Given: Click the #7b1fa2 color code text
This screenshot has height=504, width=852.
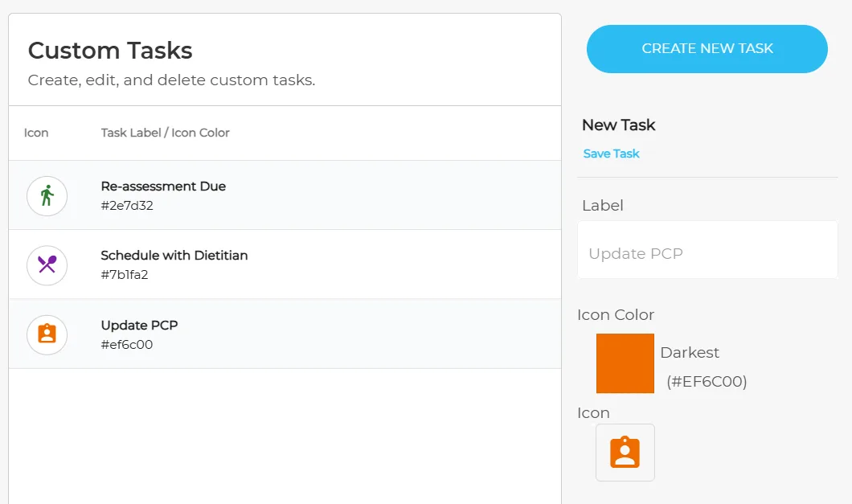Looking at the screenshot, I should (125, 275).
